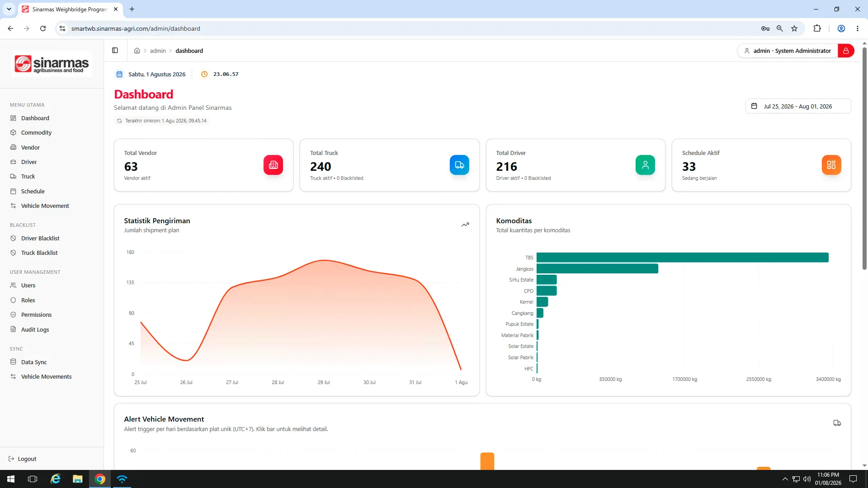The height and width of the screenshot is (488, 868).
Task: Open the date range picker Jul 25 - Aug 01
Action: click(798, 106)
